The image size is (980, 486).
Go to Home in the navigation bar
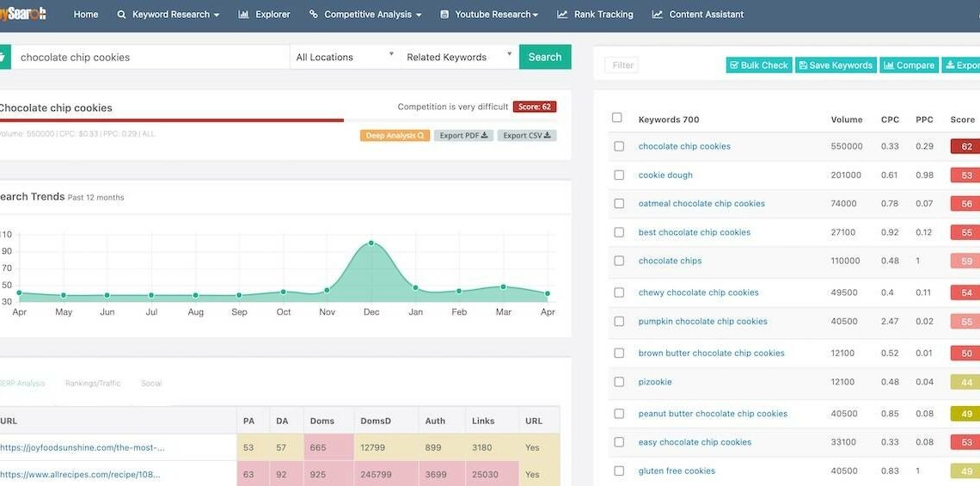(x=86, y=15)
